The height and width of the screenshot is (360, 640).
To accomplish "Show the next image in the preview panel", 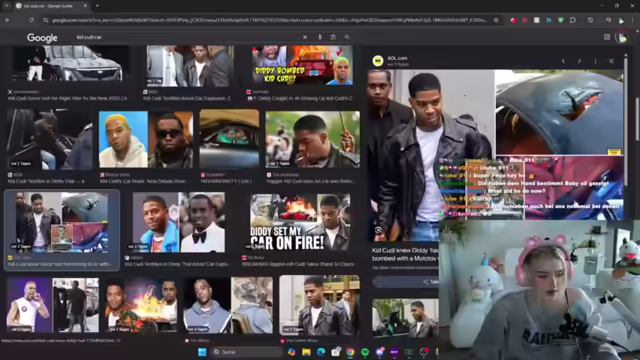I will pos(579,61).
